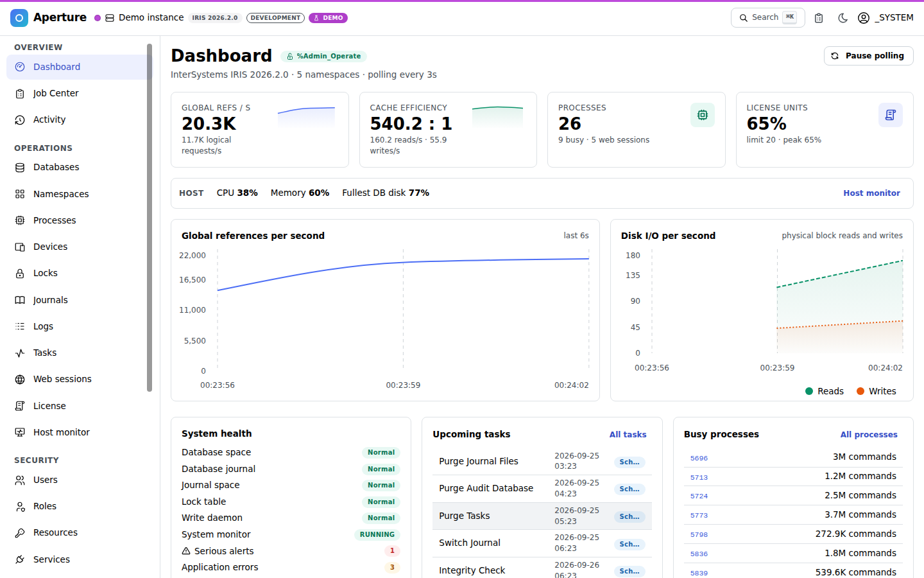Click the Namespaces grid icon

click(x=20, y=194)
